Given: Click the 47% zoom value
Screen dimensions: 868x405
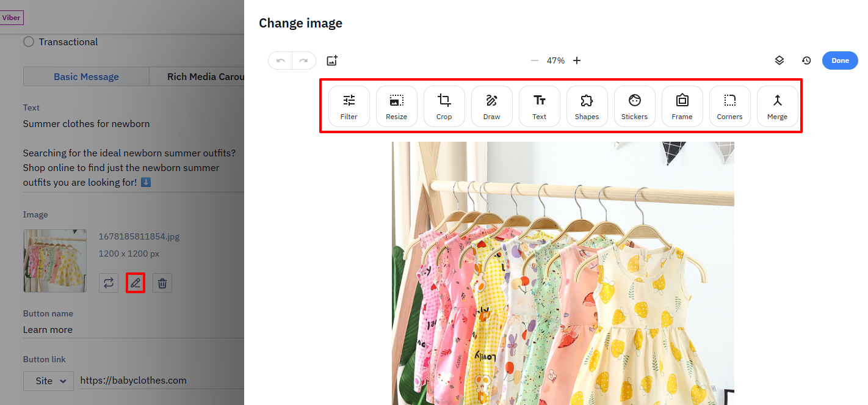Looking at the screenshot, I should pyautogui.click(x=555, y=60).
